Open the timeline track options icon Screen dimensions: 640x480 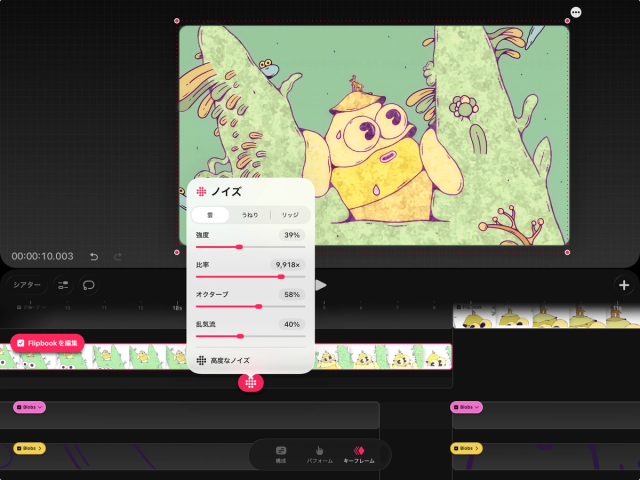point(63,285)
